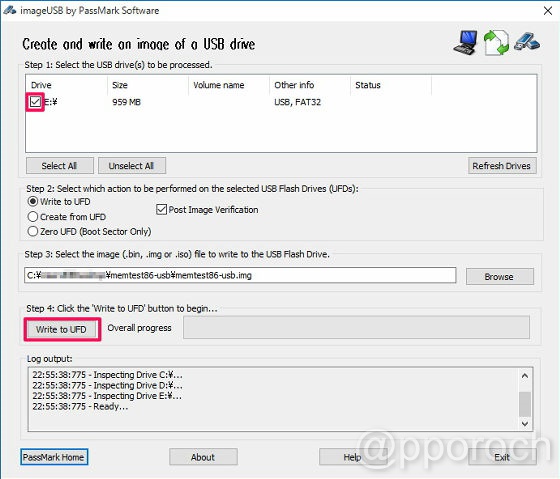Image resolution: width=560 pixels, height=479 pixels.
Task: Click the Status column header
Action: click(391, 85)
